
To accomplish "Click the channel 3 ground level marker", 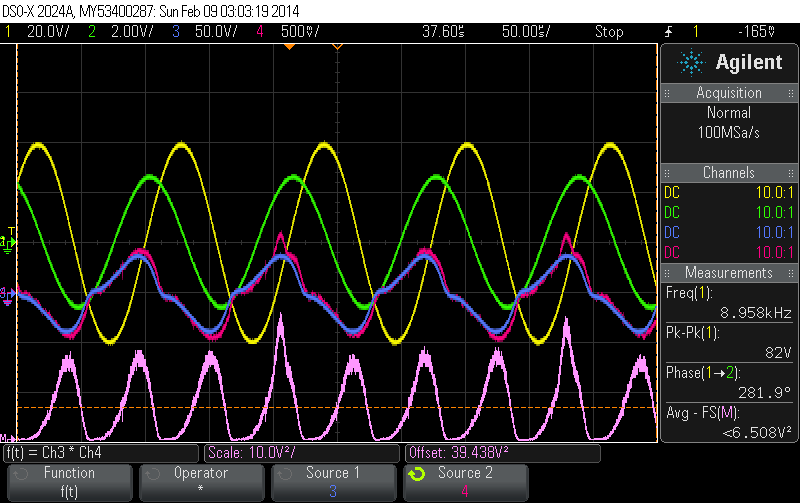I will tap(6, 295).
